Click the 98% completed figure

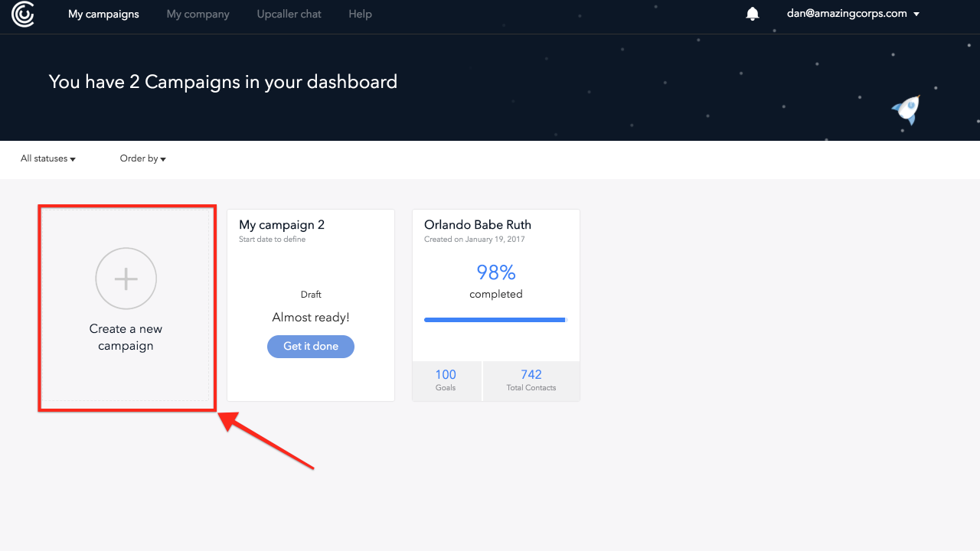pos(496,272)
